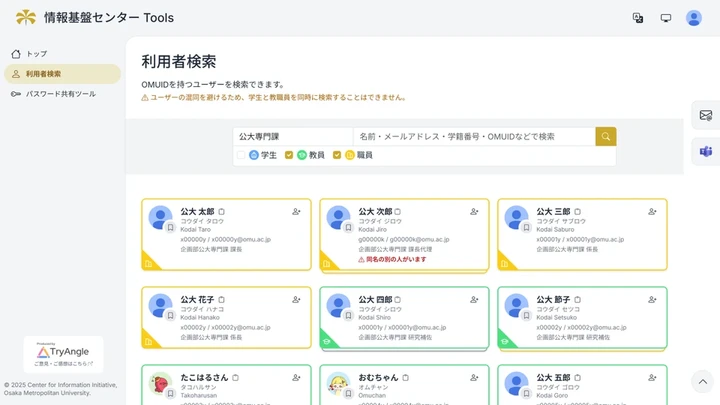Copy name icon next to 公大 節子
The image size is (720, 405).
[x=577, y=299]
